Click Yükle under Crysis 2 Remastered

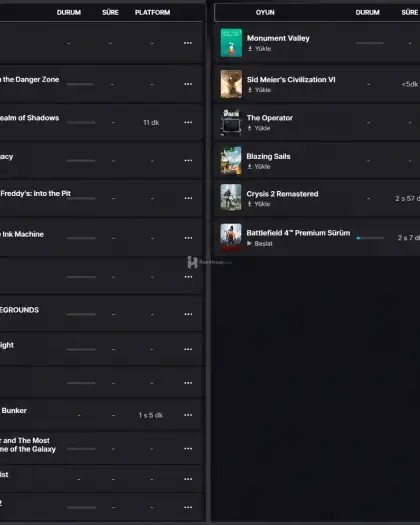[262, 204]
